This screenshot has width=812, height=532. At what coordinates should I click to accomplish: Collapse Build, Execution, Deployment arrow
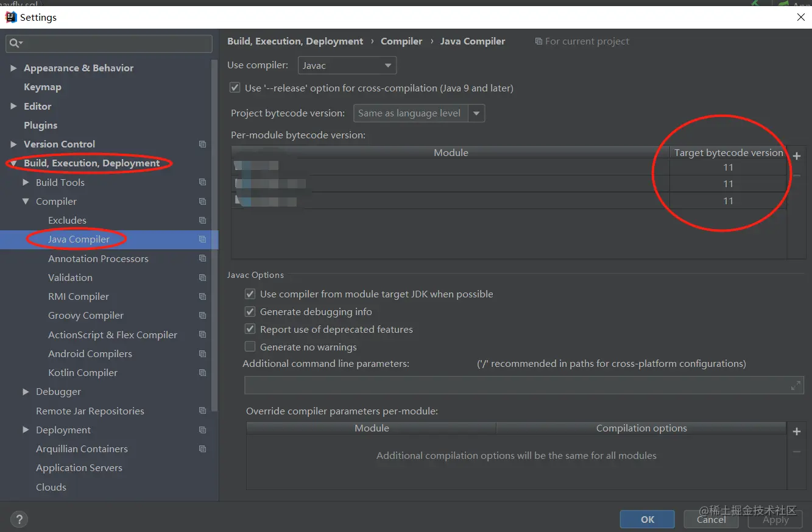(13, 163)
